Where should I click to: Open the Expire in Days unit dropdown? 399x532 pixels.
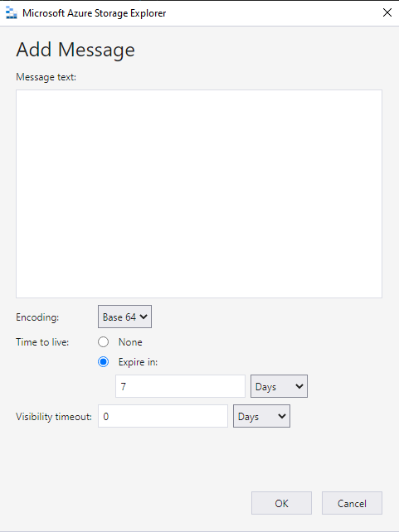(279, 386)
